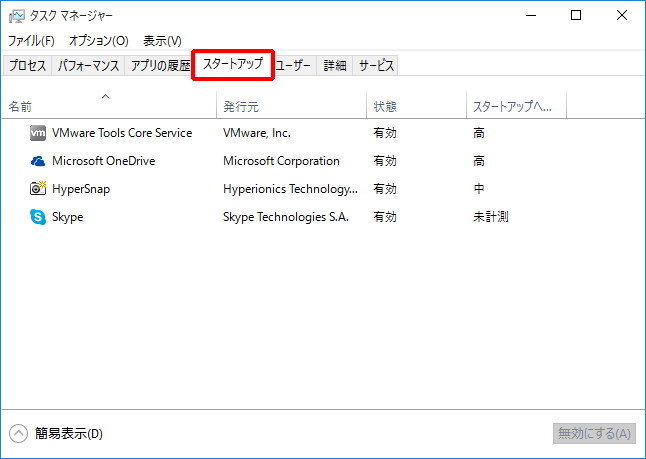Image resolution: width=646 pixels, height=459 pixels.
Task: Click the 高 impact value for OneDrive
Action: tap(479, 161)
